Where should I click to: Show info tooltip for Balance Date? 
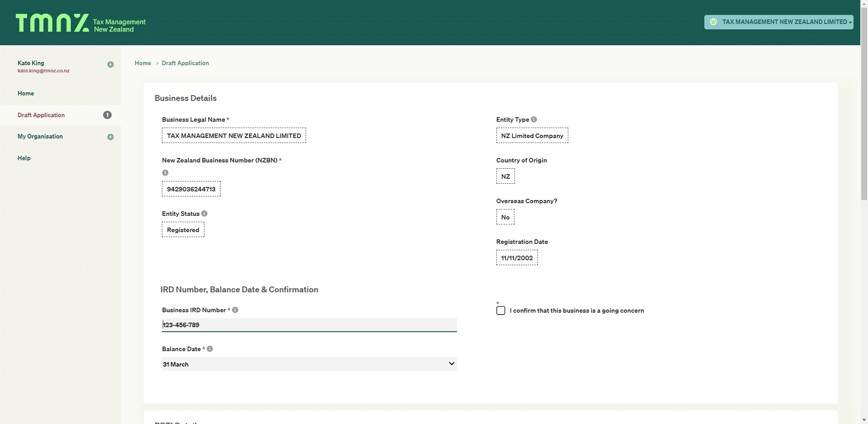[x=210, y=349]
